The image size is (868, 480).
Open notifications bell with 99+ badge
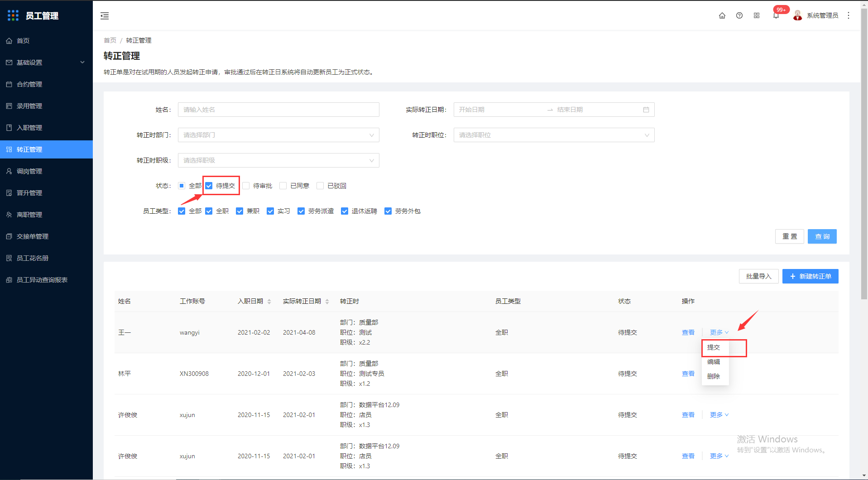[x=776, y=15]
